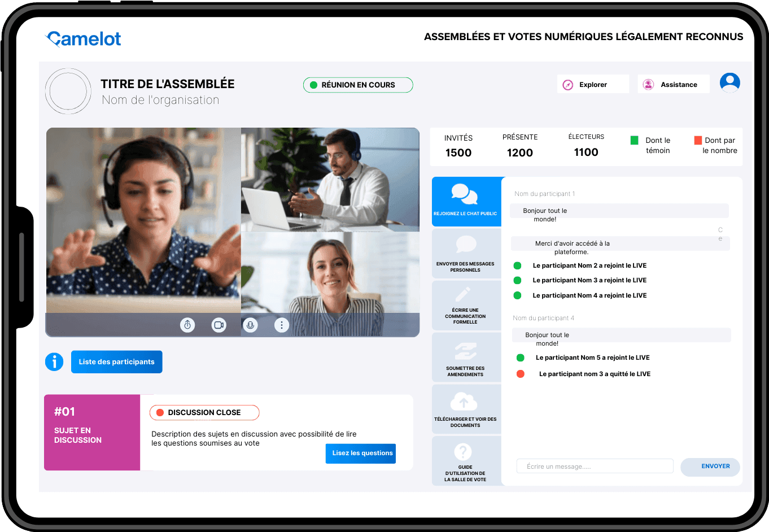Open the three-dot video options menu
Viewport: 769px width, 532px height.
pos(282,325)
